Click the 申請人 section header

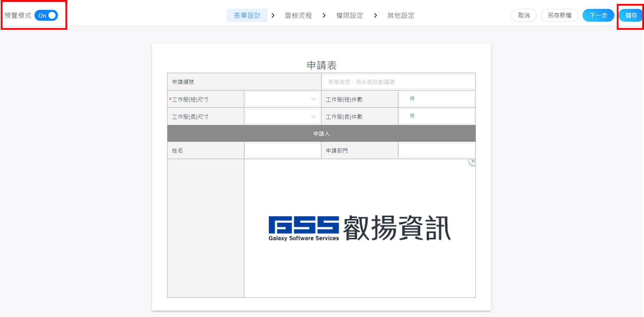click(321, 134)
